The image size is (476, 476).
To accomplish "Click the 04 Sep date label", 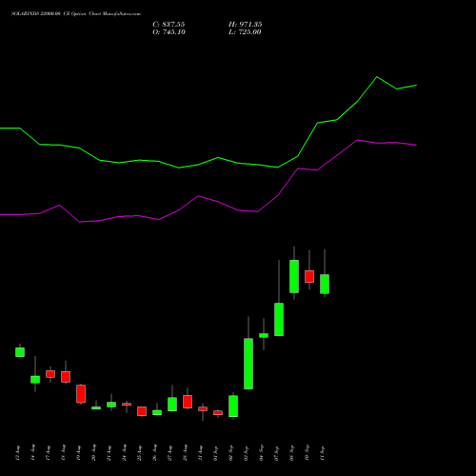I will [x=262, y=453].
